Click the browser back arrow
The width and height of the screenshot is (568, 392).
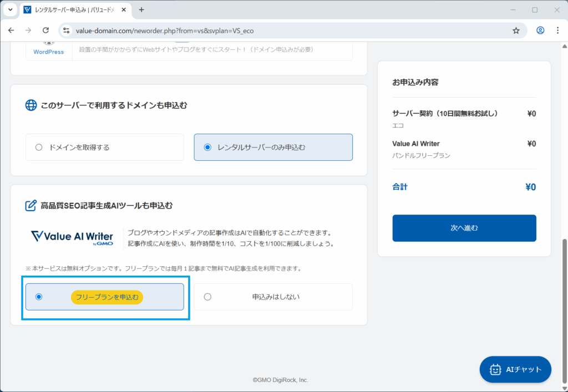11,30
